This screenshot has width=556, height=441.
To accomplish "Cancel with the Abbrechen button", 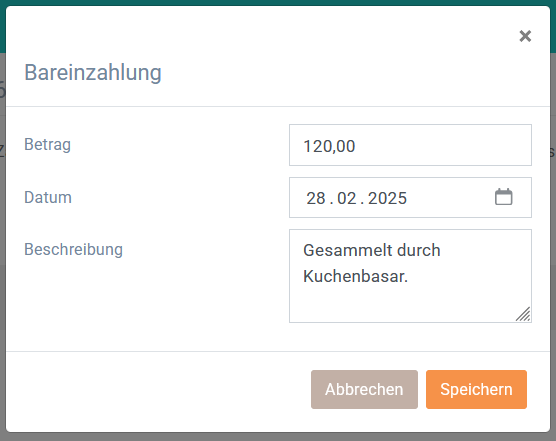I will click(364, 390).
